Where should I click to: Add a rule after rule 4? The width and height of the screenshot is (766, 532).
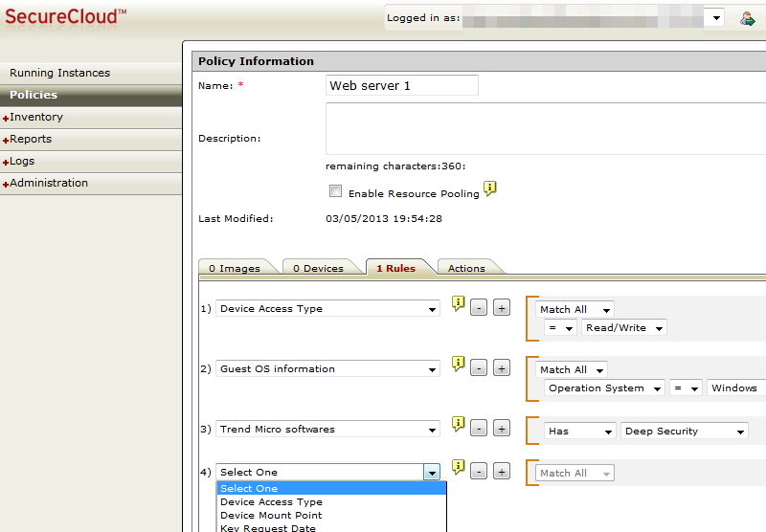502,472
